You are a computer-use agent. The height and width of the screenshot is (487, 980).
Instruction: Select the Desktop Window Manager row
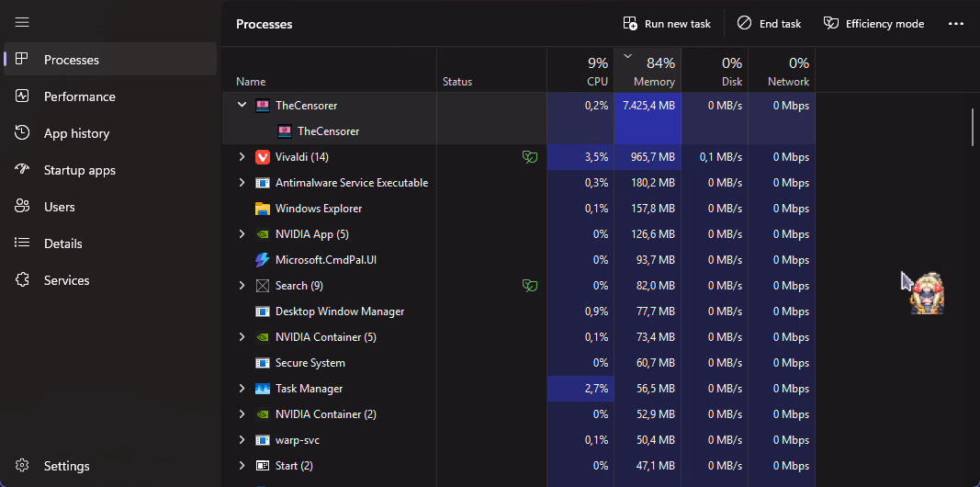point(519,311)
